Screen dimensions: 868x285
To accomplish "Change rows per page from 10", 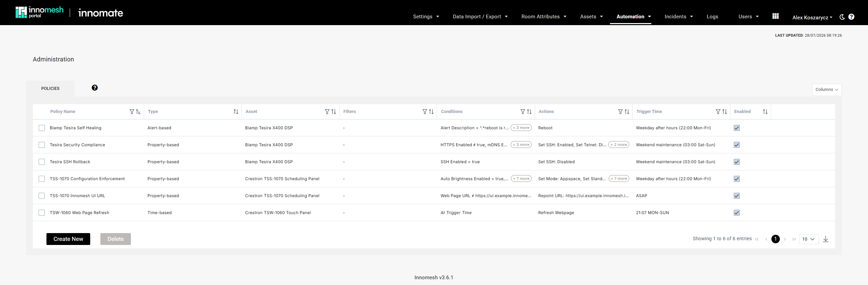I will (809, 239).
